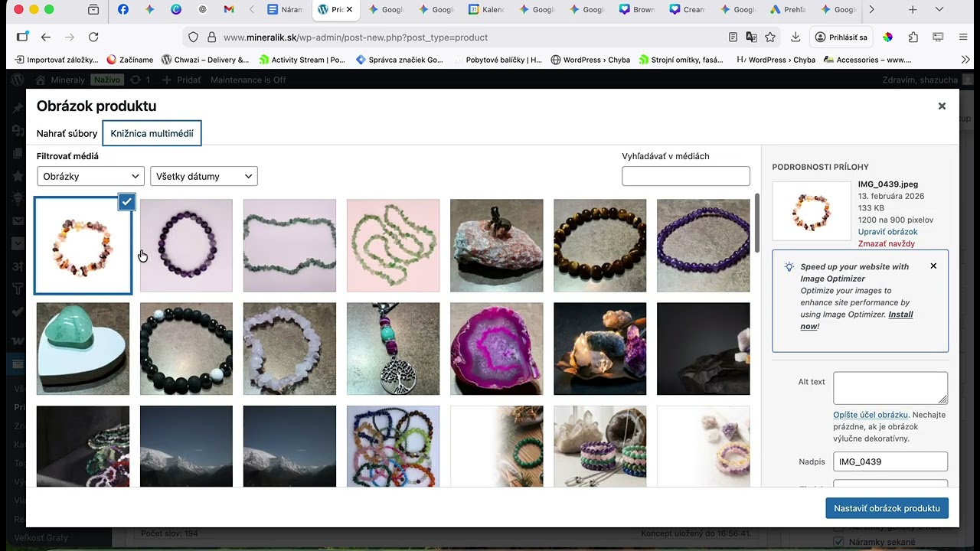Bookmark this page with star icon

tap(770, 37)
